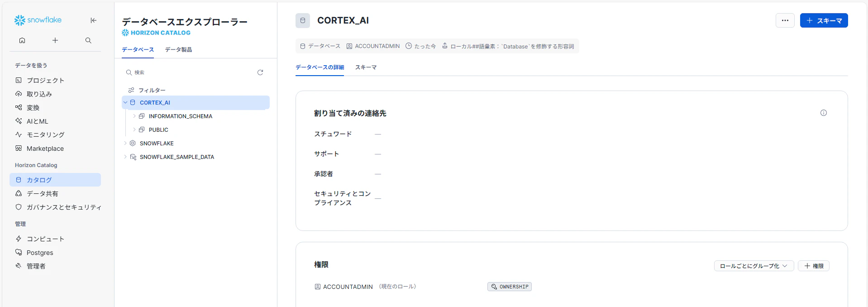Open コンピュート in the sidebar
The image size is (868, 307).
tap(55, 239)
